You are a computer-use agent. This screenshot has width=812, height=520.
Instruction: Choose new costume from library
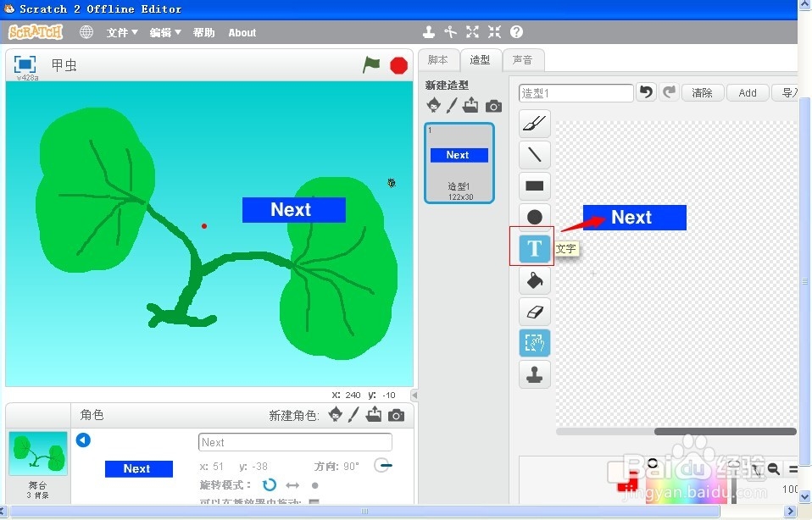click(433, 105)
